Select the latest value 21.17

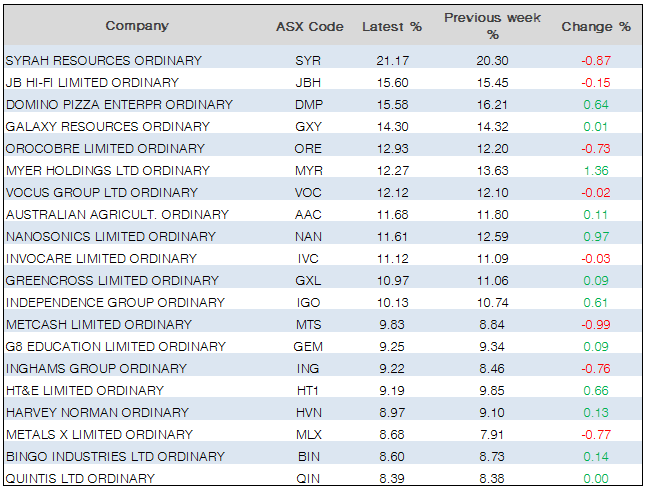391,61
